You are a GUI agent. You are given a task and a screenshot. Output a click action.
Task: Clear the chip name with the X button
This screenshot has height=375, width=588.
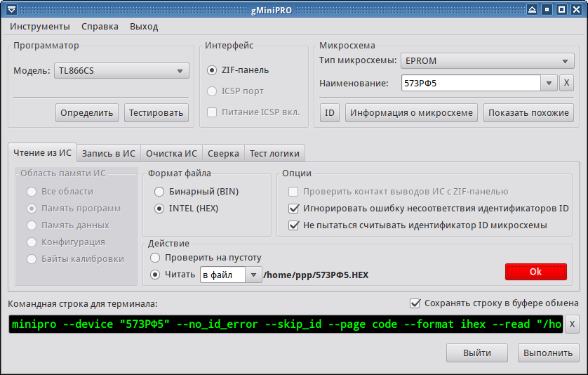(x=566, y=83)
